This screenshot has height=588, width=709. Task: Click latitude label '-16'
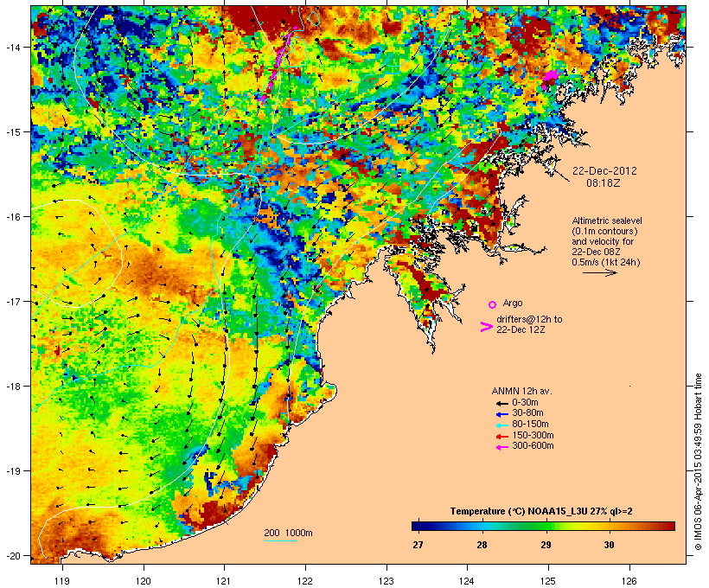click(12, 217)
